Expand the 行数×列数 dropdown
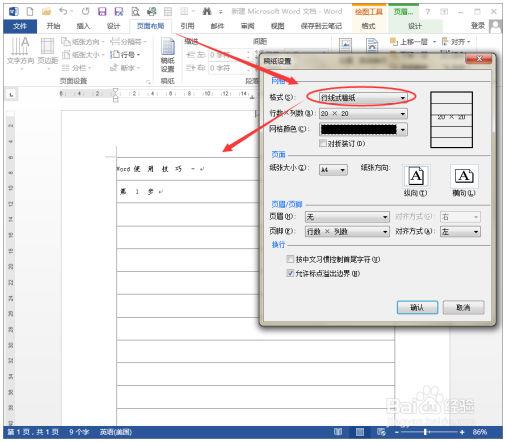 (363, 114)
